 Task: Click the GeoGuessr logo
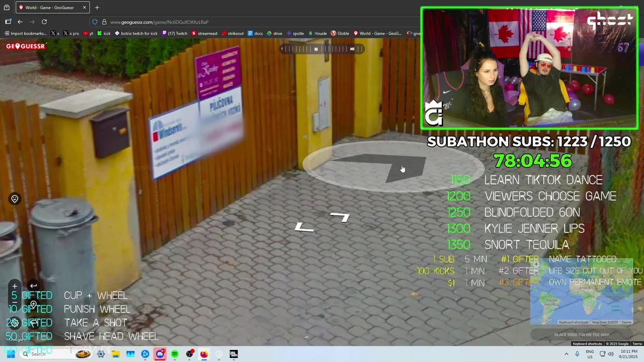pyautogui.click(x=26, y=46)
